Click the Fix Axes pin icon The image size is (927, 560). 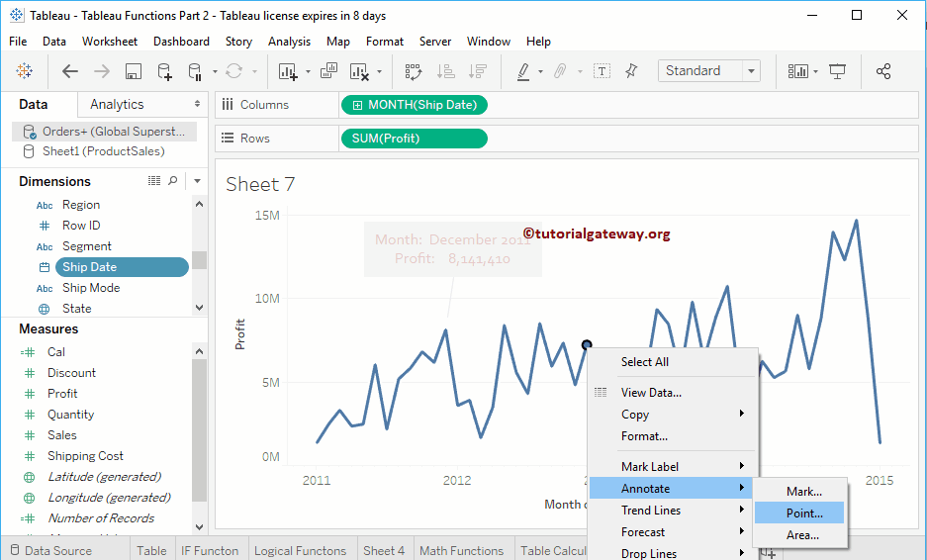(x=633, y=71)
